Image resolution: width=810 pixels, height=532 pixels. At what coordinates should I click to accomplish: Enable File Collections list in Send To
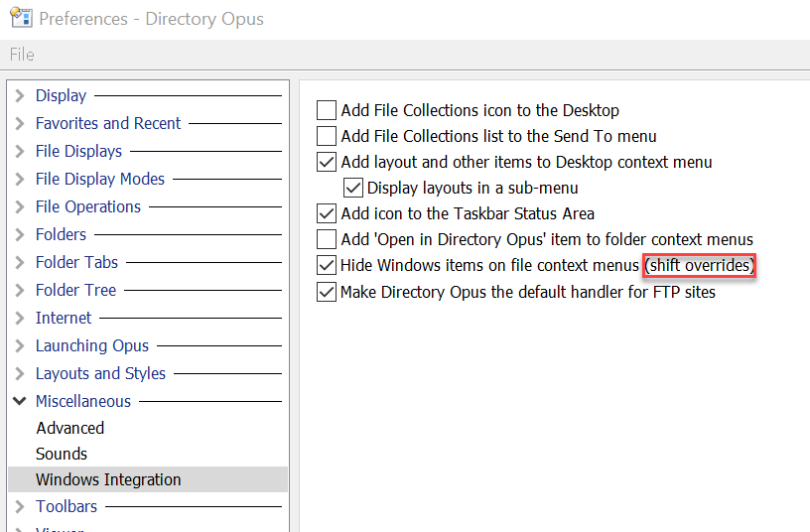[x=327, y=136]
